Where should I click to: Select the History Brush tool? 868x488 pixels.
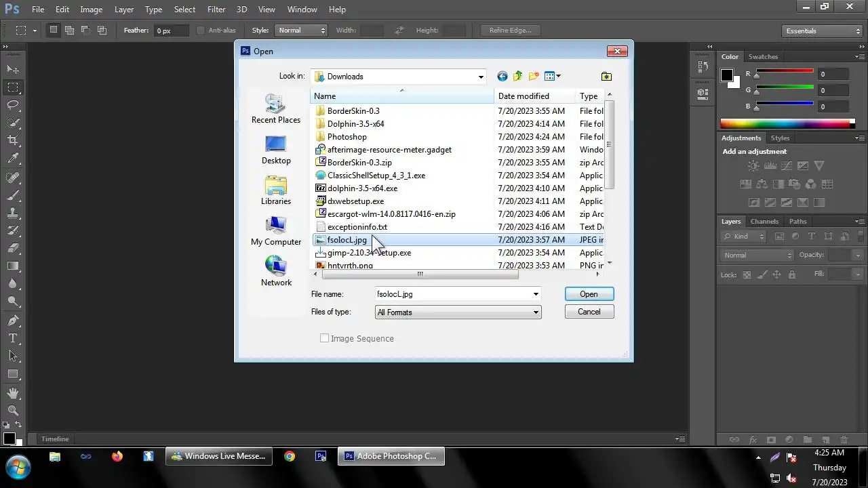(13, 230)
